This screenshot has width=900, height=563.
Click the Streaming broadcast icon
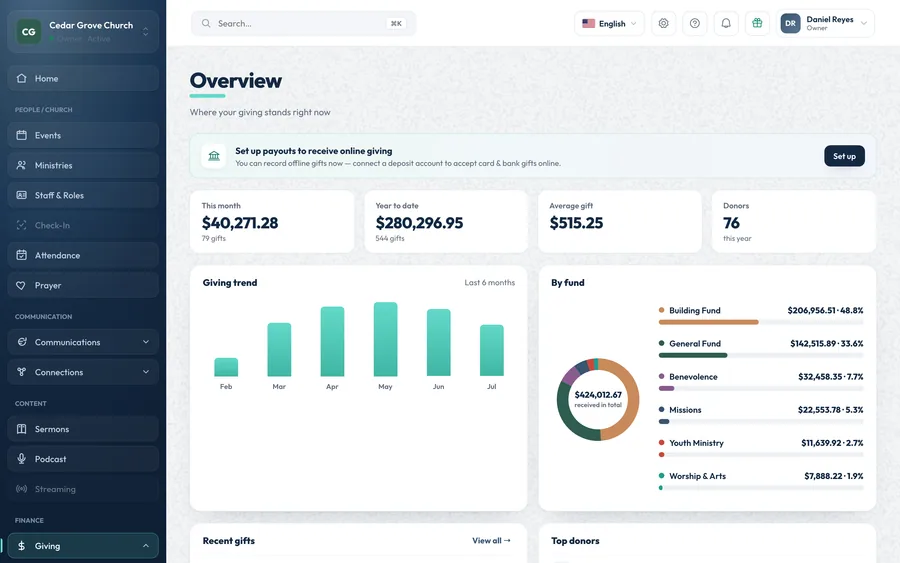point(21,489)
